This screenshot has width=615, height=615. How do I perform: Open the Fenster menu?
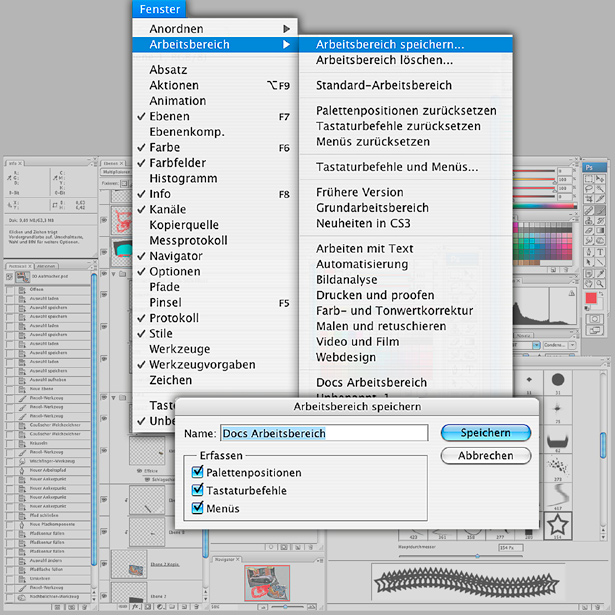click(160, 9)
